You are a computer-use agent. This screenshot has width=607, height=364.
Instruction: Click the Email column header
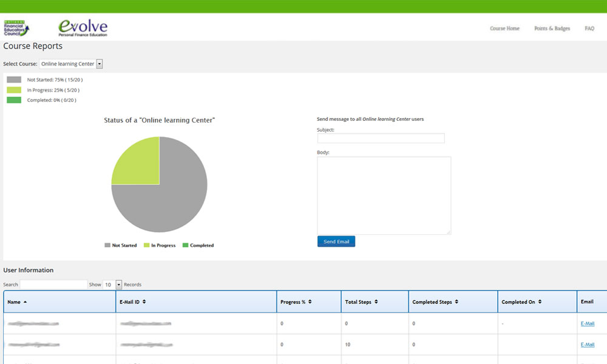[592, 302]
